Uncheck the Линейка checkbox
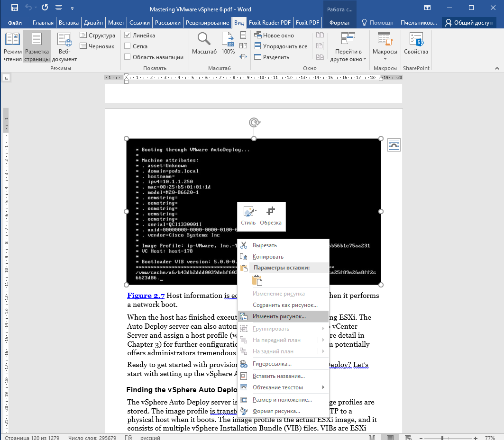The width and height of the screenshot is (504, 440). coord(127,36)
